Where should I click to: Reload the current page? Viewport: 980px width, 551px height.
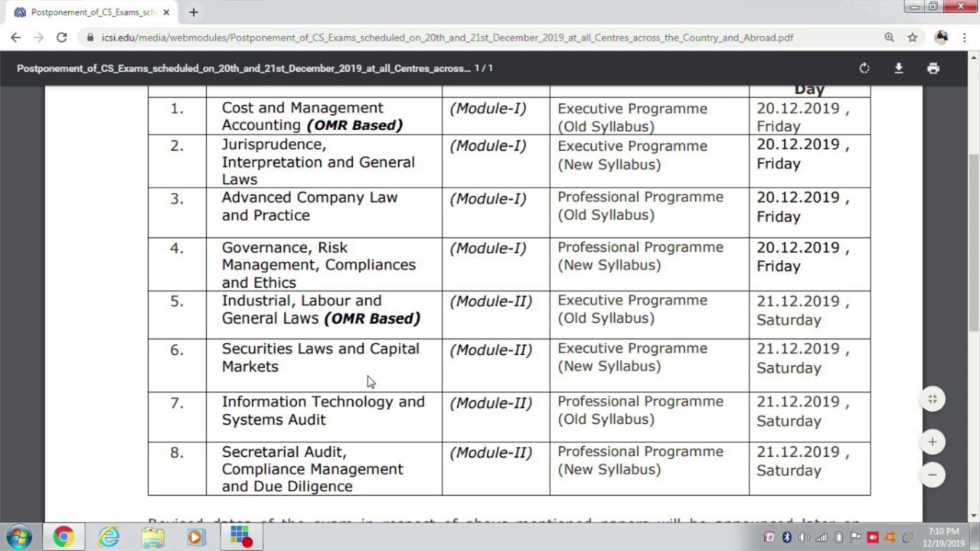[61, 37]
